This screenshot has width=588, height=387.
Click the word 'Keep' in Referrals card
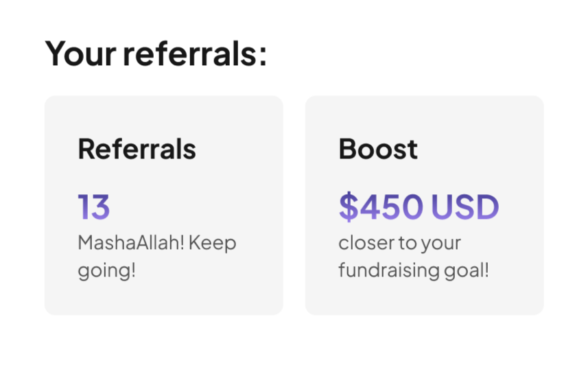(x=212, y=244)
